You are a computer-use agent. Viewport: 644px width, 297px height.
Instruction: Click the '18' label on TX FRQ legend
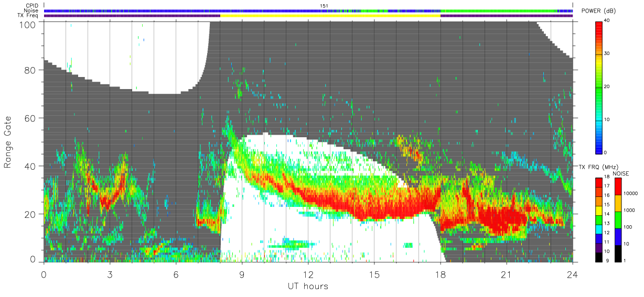pos(608,178)
